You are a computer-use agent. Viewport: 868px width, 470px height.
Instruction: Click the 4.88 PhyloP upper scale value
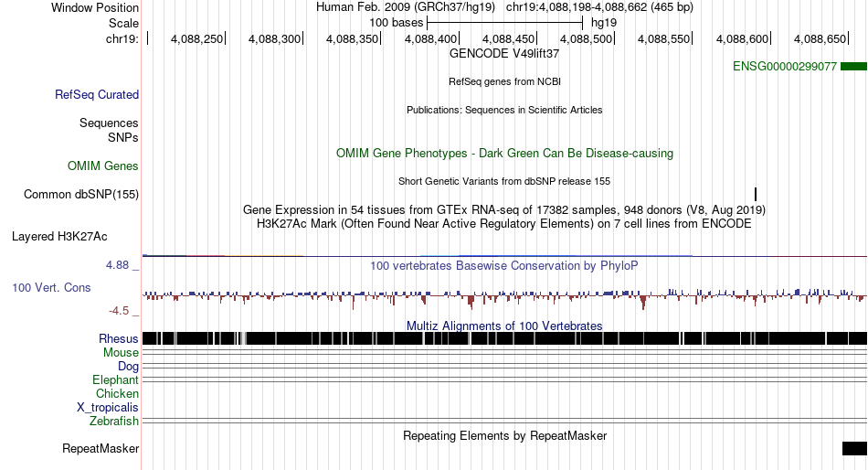[x=117, y=265]
